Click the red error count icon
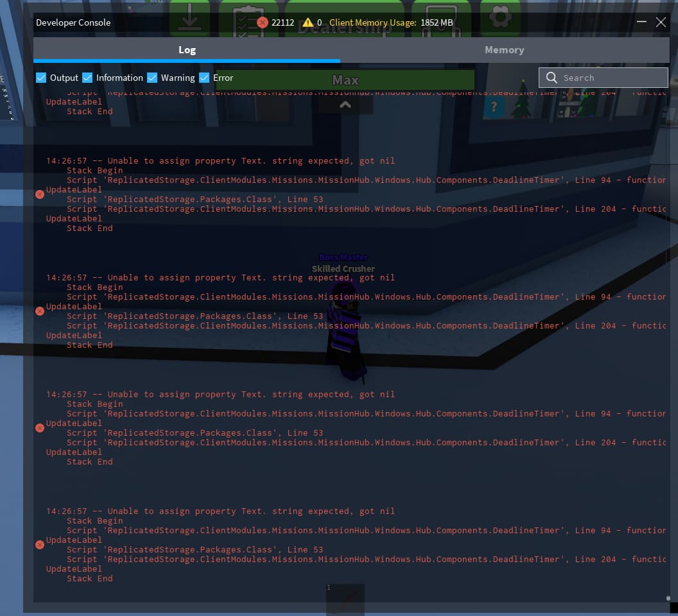Screen dimensions: 678x616 click(x=262, y=22)
